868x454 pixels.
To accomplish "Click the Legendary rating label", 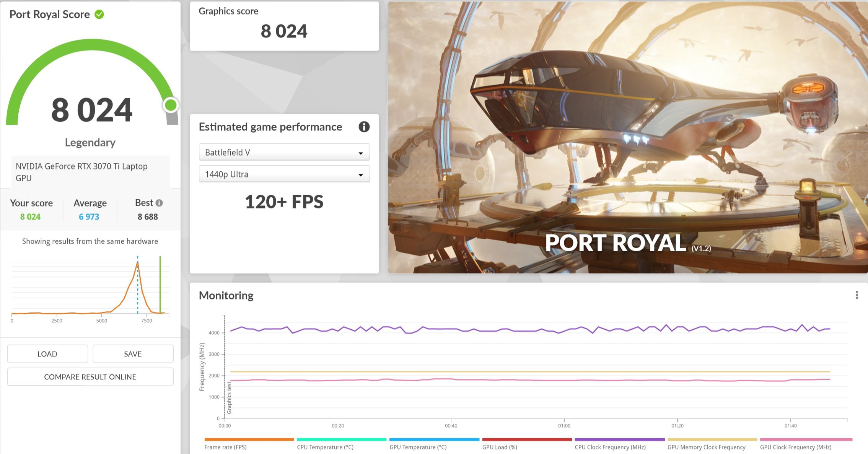I will pos(90,143).
